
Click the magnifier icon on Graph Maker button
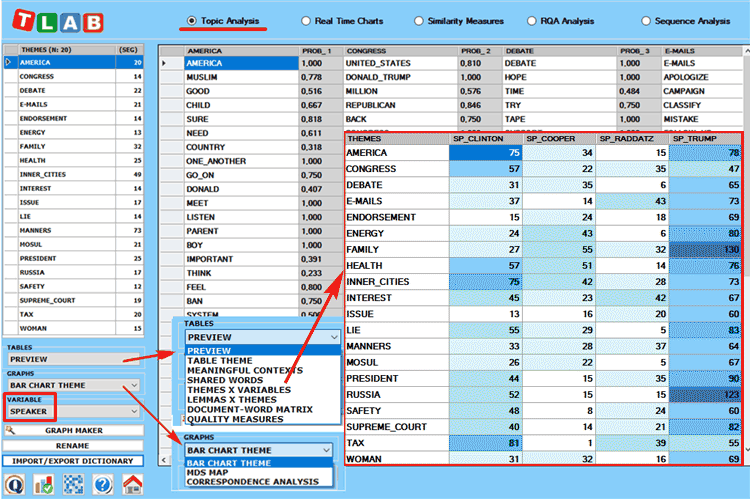[x=10, y=430]
